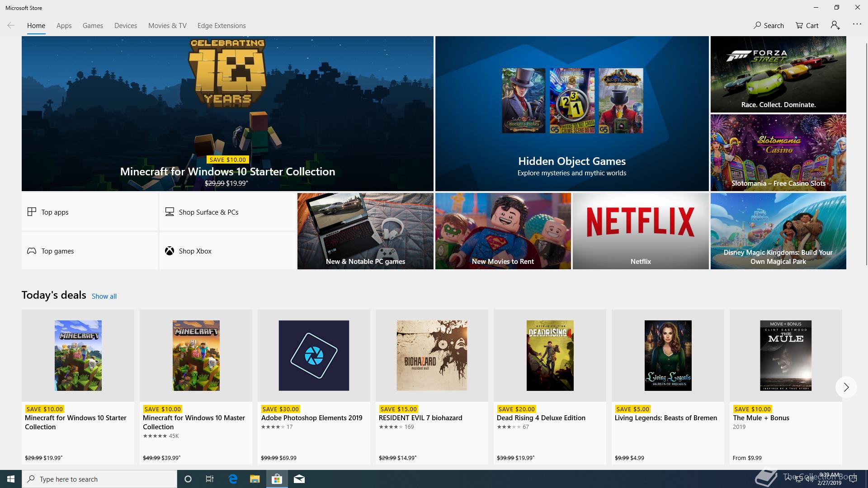Open the RESIDENT EVIL 7 biohazard deal
868x488 pixels.
432,387
